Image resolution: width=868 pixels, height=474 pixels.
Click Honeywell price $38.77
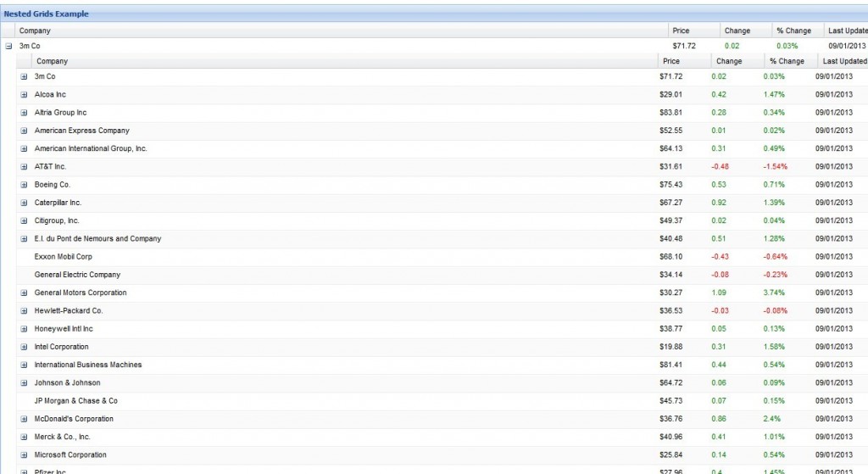[671, 329]
